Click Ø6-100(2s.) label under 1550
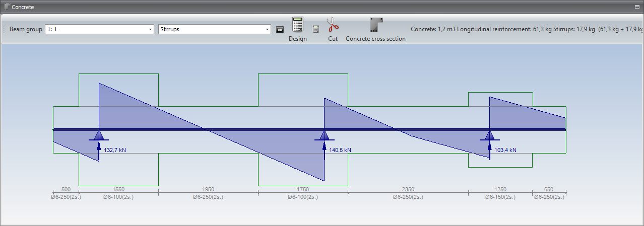 118,197
